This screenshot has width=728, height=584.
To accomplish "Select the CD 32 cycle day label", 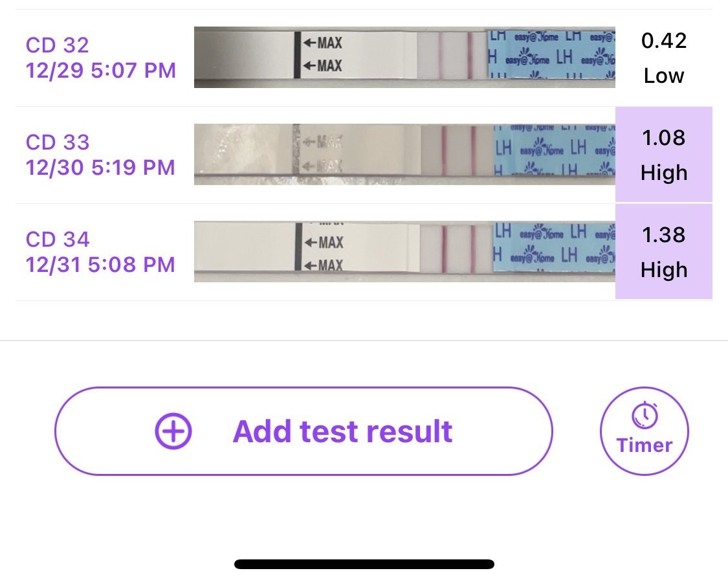I will 58,45.
